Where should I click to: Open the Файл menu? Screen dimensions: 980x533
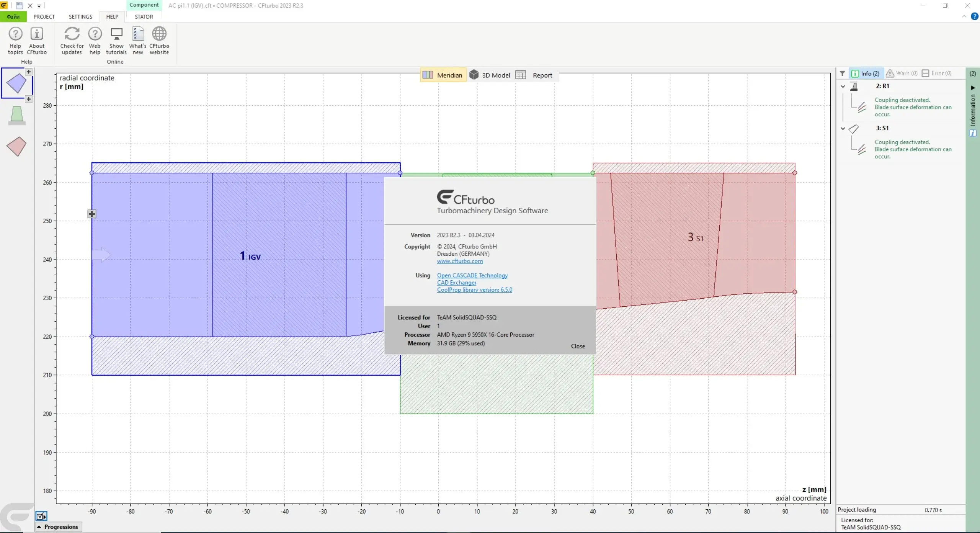13,16
